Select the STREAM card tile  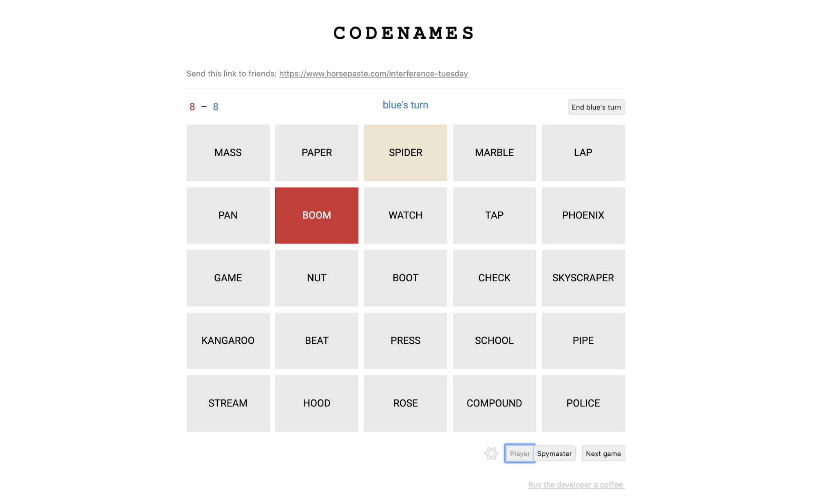click(227, 402)
